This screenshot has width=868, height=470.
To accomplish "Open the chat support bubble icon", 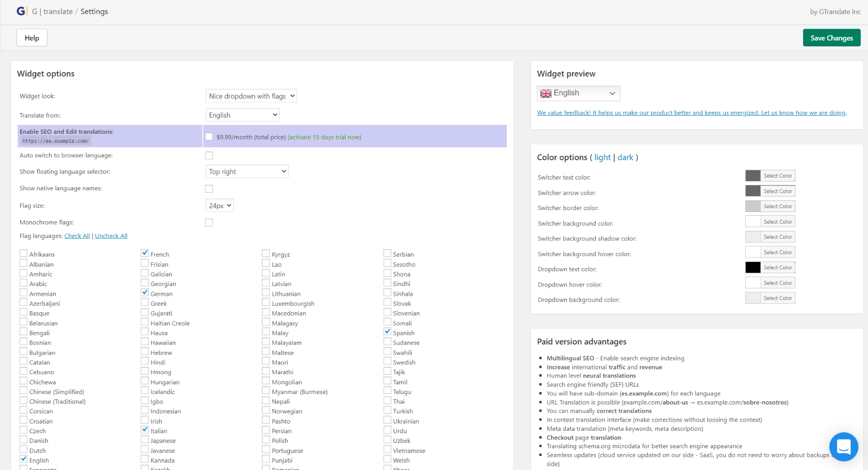I will [x=843, y=447].
